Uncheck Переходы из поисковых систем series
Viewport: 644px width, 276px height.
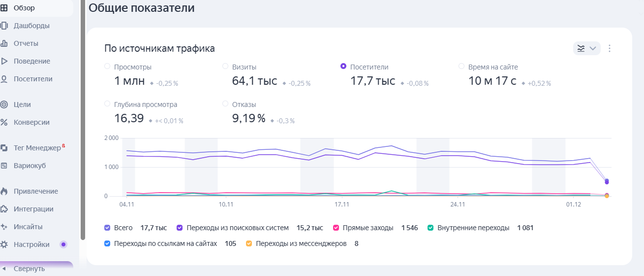(180, 228)
